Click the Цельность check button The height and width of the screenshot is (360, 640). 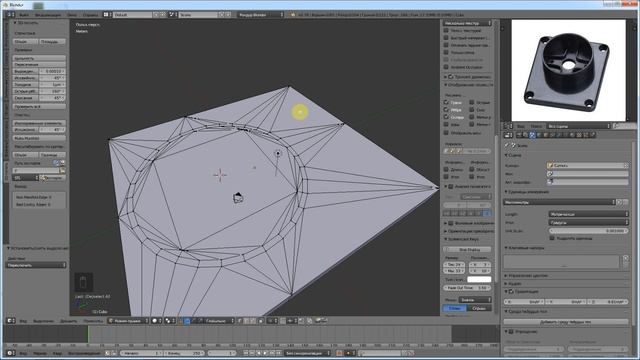(x=40, y=58)
